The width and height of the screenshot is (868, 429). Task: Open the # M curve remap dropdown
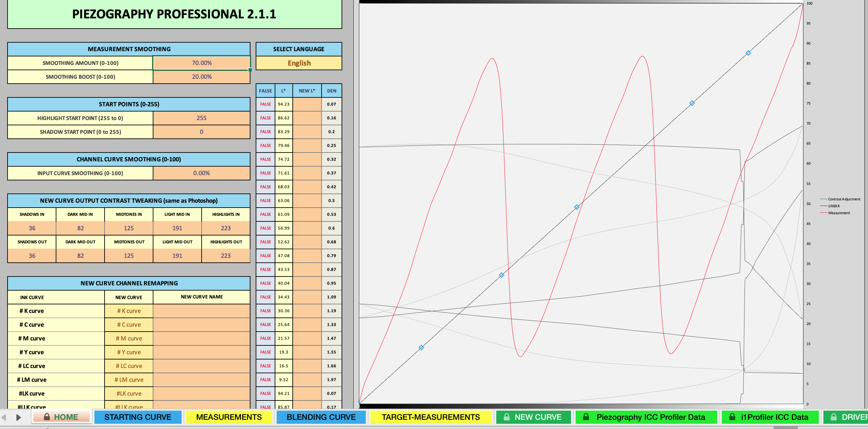tap(129, 338)
